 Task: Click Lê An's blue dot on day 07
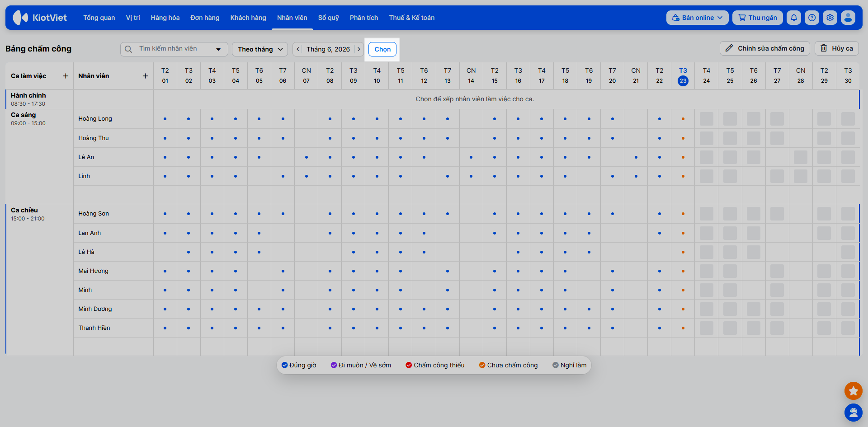(x=307, y=157)
